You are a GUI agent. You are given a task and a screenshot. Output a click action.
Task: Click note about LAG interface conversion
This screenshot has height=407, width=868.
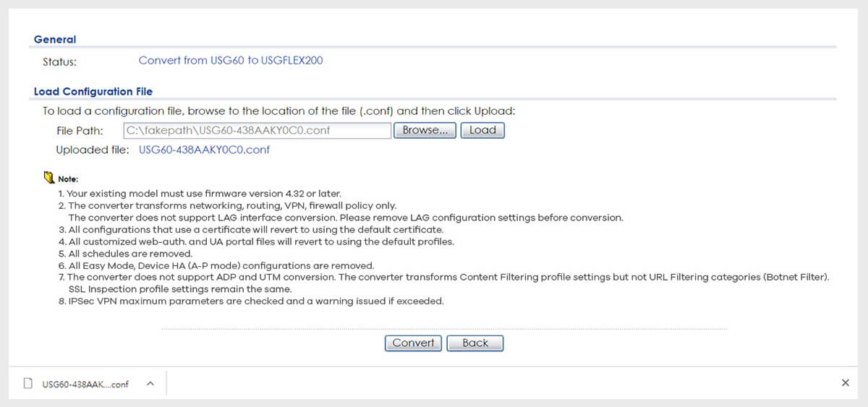pyautogui.click(x=346, y=217)
